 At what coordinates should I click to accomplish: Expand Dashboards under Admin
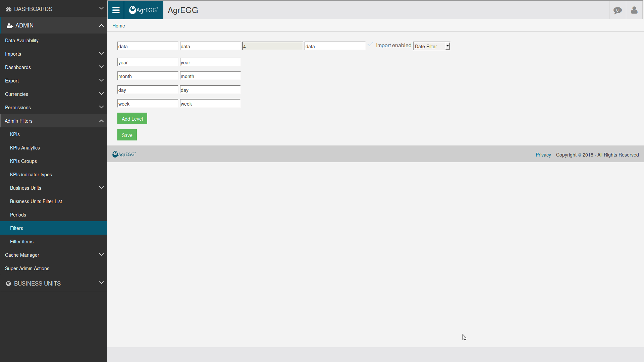pos(101,67)
